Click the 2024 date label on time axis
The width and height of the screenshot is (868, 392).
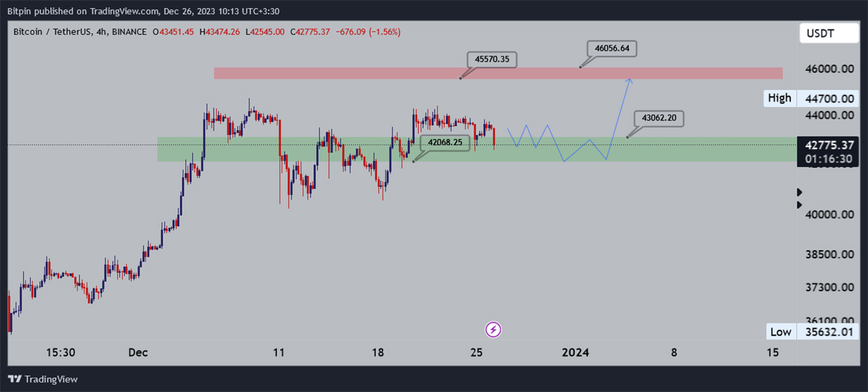coord(576,353)
